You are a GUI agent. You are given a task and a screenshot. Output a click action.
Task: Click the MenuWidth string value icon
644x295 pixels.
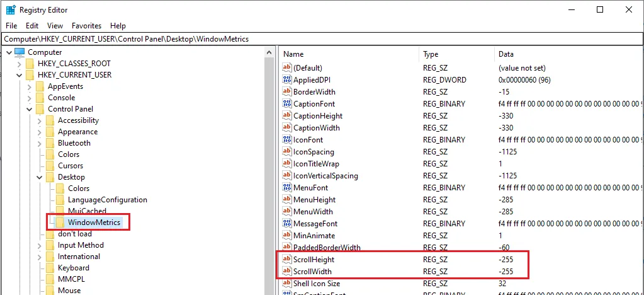286,211
